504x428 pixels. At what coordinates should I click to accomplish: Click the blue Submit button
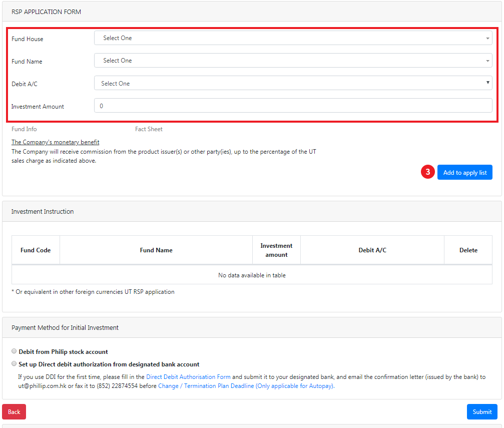click(482, 411)
